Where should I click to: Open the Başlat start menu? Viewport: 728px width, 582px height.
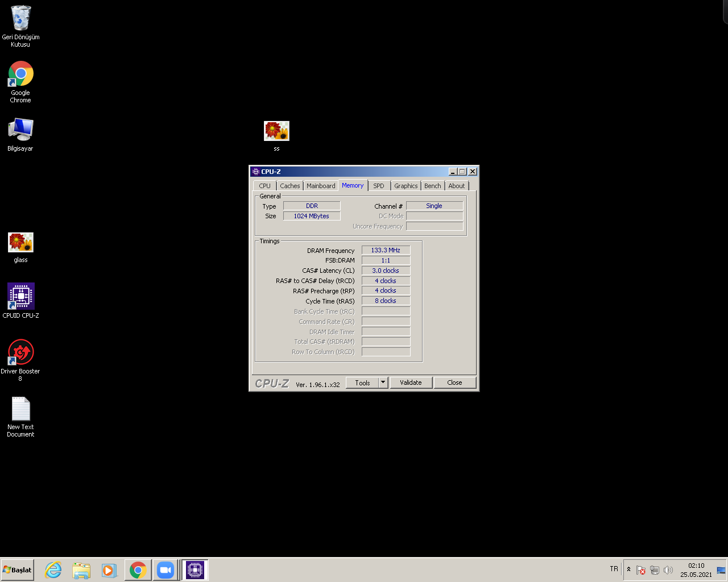18,570
